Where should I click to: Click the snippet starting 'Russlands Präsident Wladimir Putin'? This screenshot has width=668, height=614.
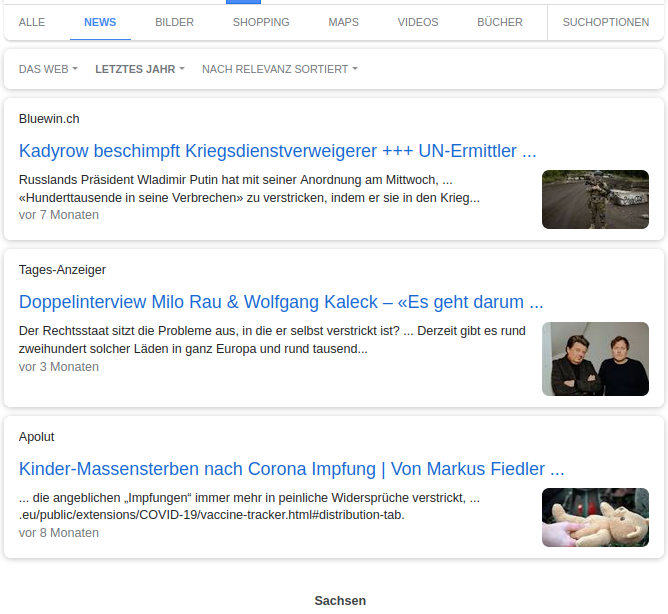point(249,189)
